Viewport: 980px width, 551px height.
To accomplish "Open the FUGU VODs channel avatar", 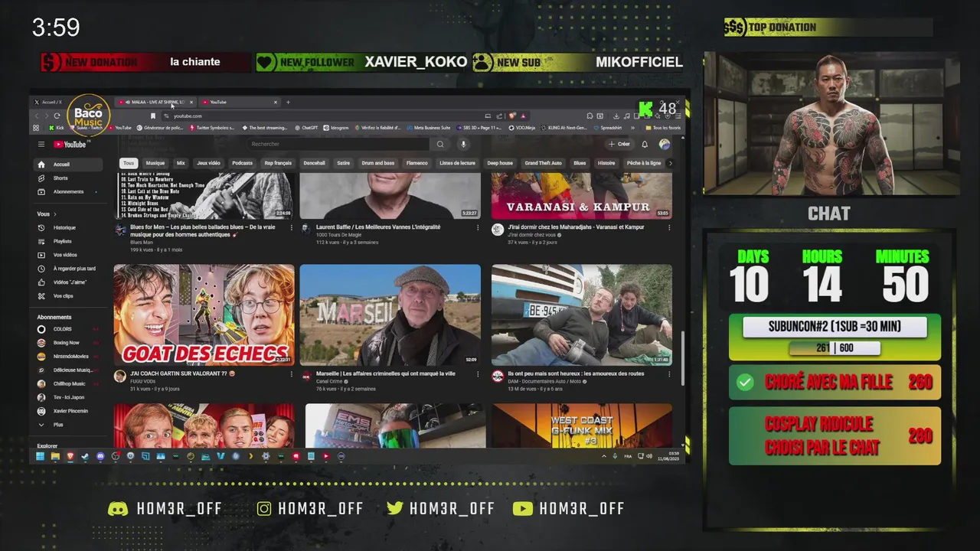I will pos(120,377).
